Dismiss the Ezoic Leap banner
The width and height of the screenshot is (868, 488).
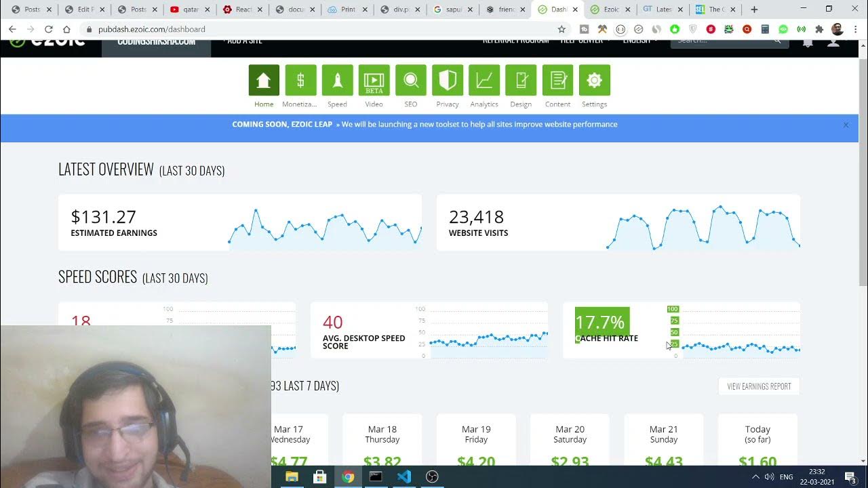(846, 125)
